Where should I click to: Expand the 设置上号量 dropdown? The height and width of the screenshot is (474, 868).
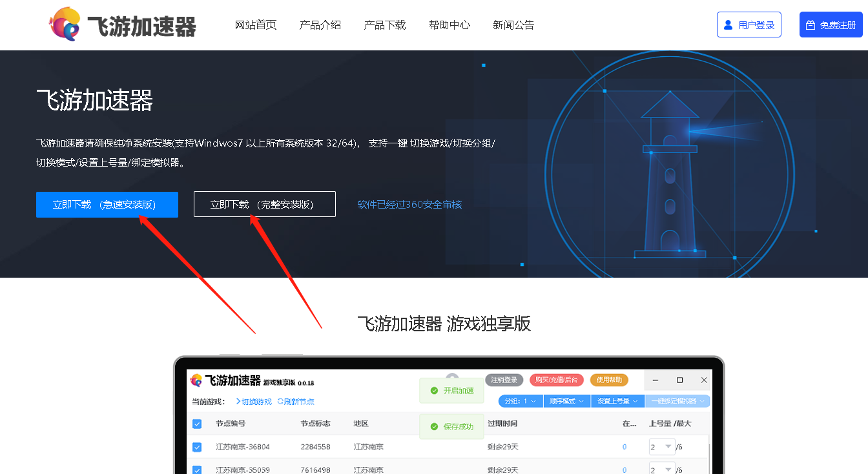618,401
